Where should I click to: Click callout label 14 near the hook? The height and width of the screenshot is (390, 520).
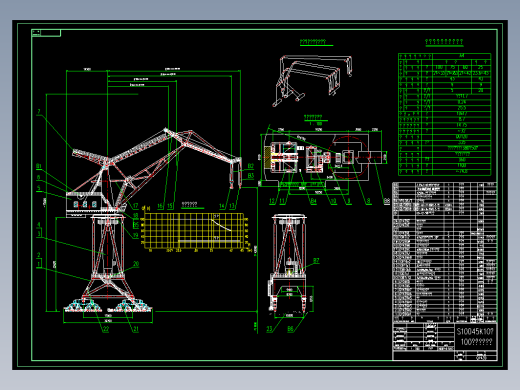(222, 206)
